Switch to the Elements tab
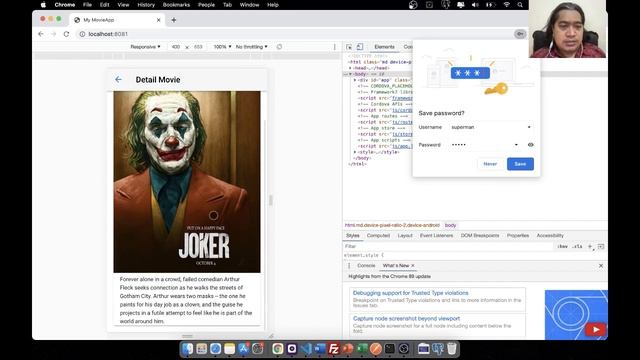Screen dimensions: 640x360 tap(384, 47)
